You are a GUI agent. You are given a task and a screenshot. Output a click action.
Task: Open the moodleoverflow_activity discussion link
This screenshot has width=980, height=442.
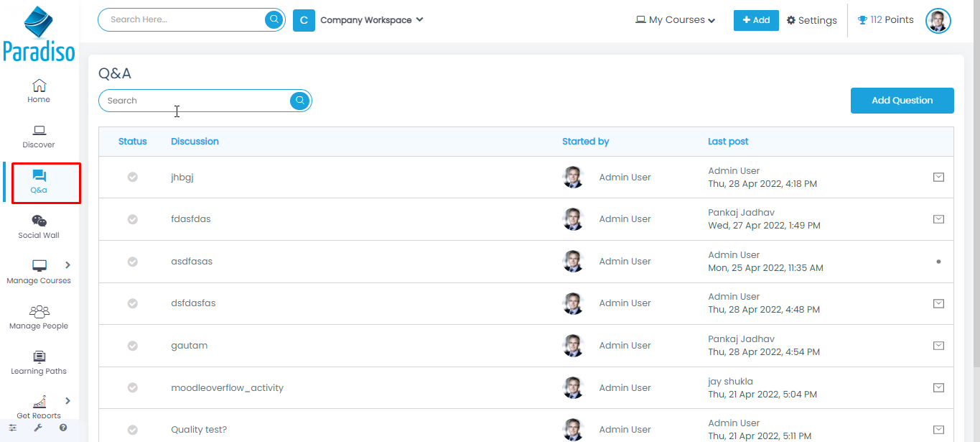(x=227, y=388)
